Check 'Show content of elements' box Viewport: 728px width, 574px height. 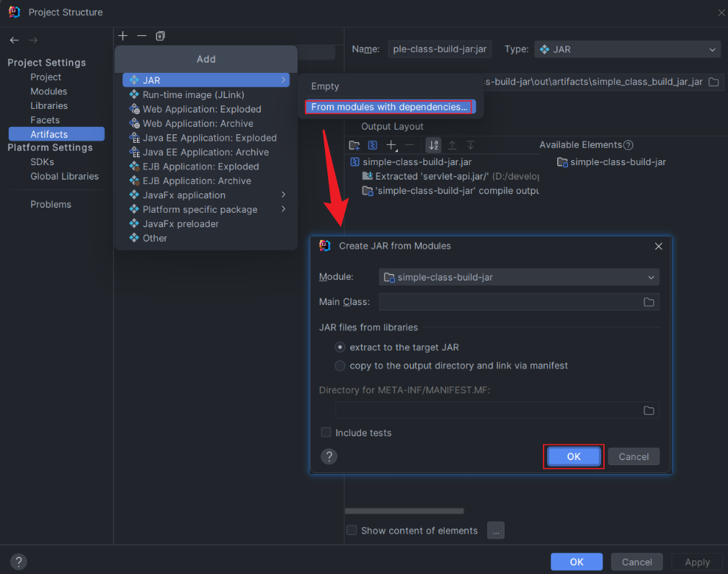352,530
